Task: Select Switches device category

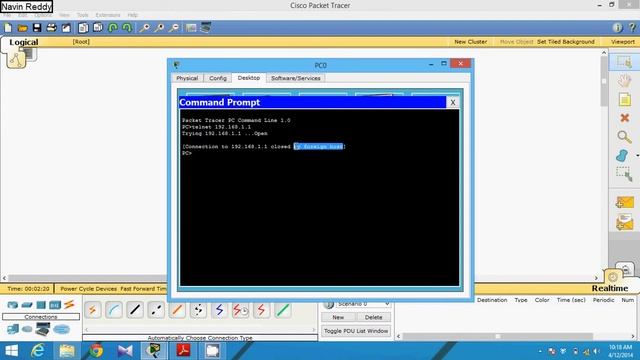Action: [27, 305]
